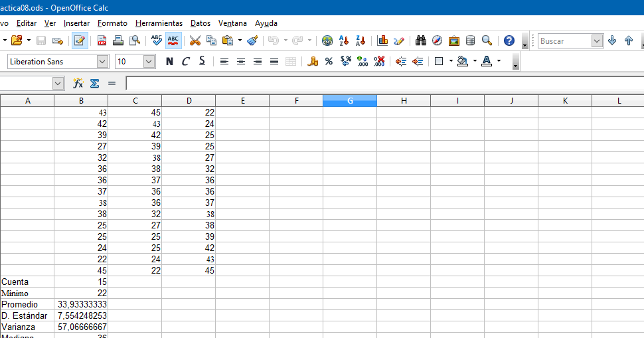Toggle Show Draw Functions icon
The image size is (644, 338).
tap(399, 41)
